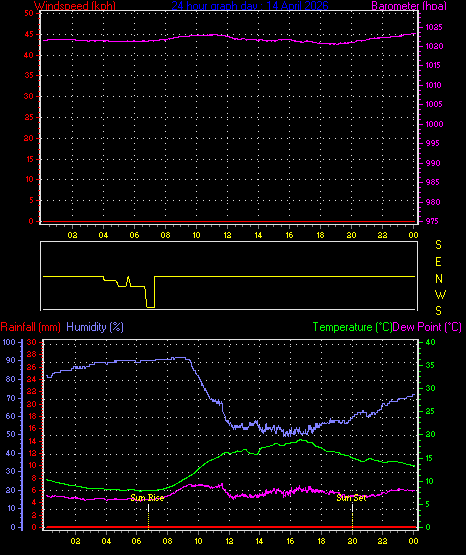Click the 12 value on rainfall axis
The image size is (466, 555).
tap(31, 453)
